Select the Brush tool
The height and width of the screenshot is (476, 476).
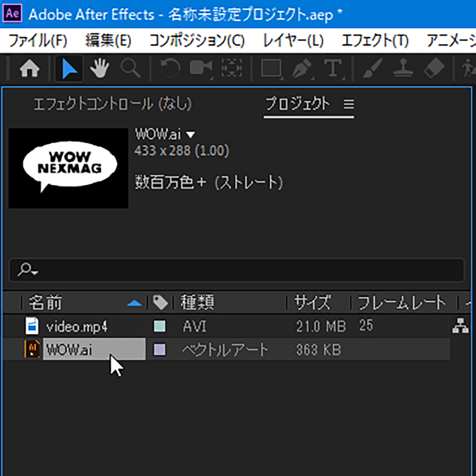pos(372,68)
